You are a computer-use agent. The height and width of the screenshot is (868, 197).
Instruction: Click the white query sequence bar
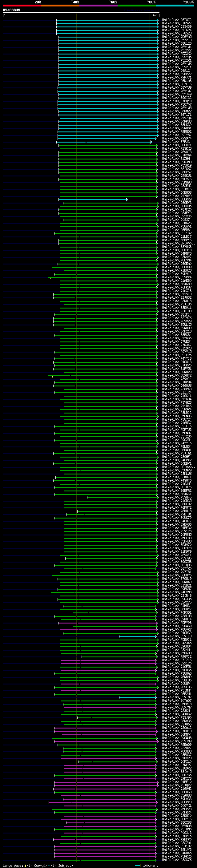81,12
